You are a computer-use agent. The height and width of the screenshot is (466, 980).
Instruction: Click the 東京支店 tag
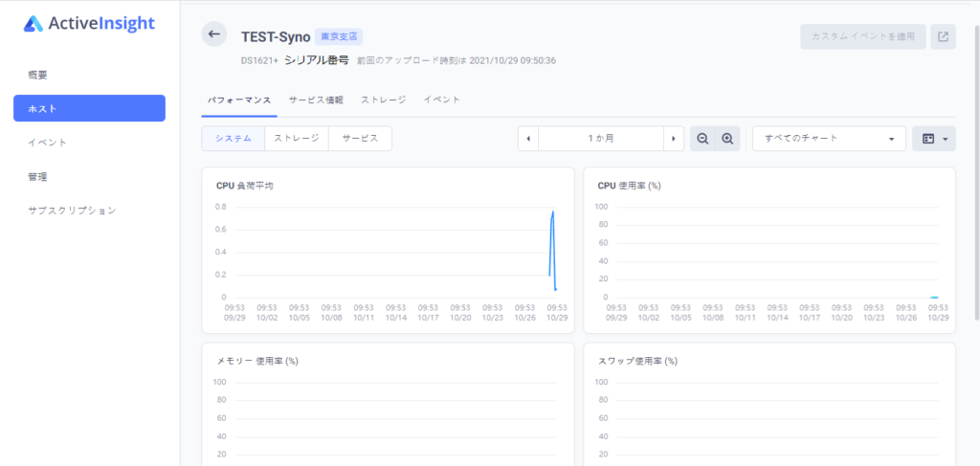(339, 37)
